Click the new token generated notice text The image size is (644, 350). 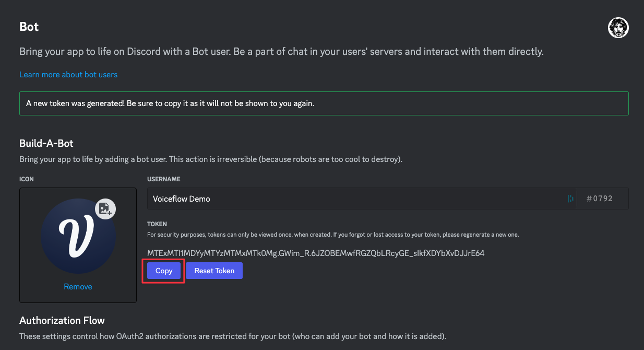(x=170, y=103)
